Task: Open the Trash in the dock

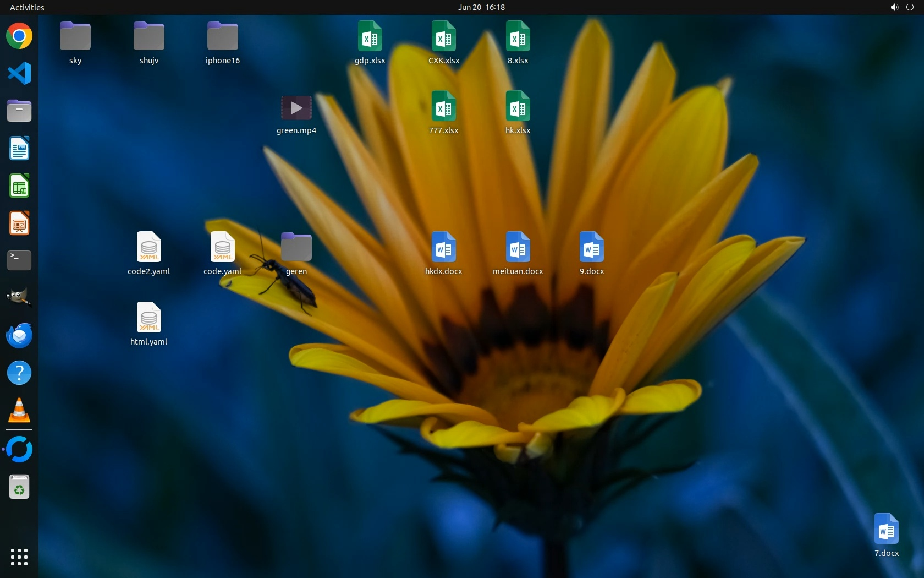Action: (x=19, y=487)
